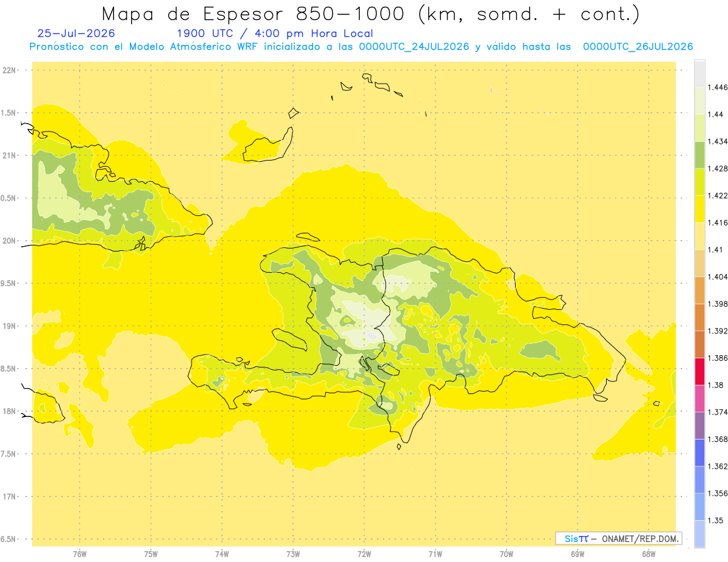Click the initialization time "0000UTC_24JUL2026"

pos(414,47)
